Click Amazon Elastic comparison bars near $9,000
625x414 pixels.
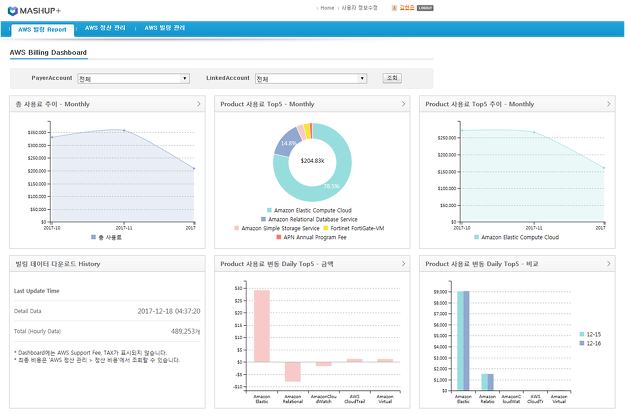coord(463,341)
